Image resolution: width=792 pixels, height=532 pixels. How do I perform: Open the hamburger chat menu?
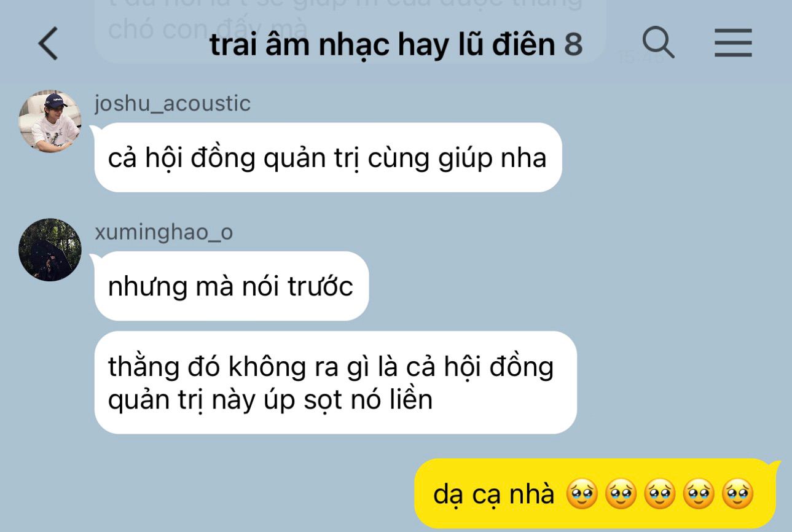coord(733,43)
